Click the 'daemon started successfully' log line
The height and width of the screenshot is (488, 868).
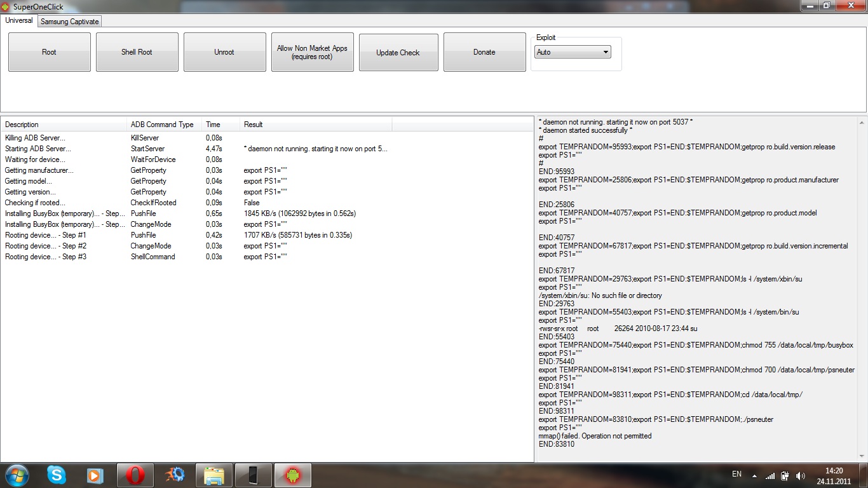click(x=585, y=130)
